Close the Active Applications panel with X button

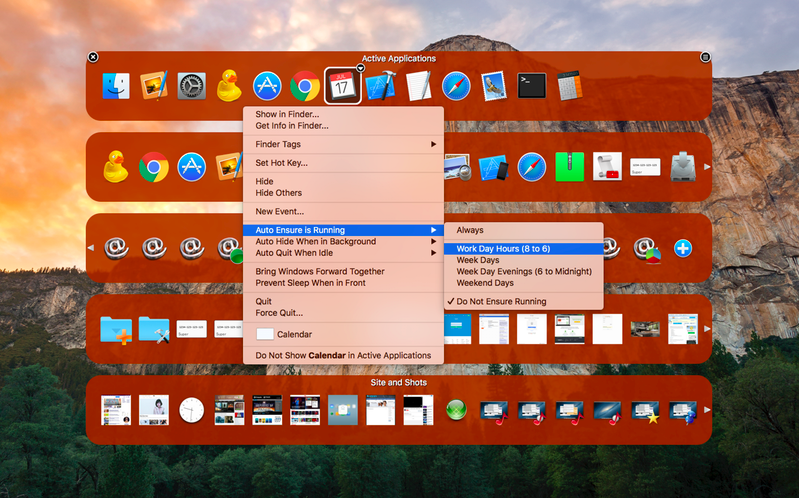[x=93, y=57]
